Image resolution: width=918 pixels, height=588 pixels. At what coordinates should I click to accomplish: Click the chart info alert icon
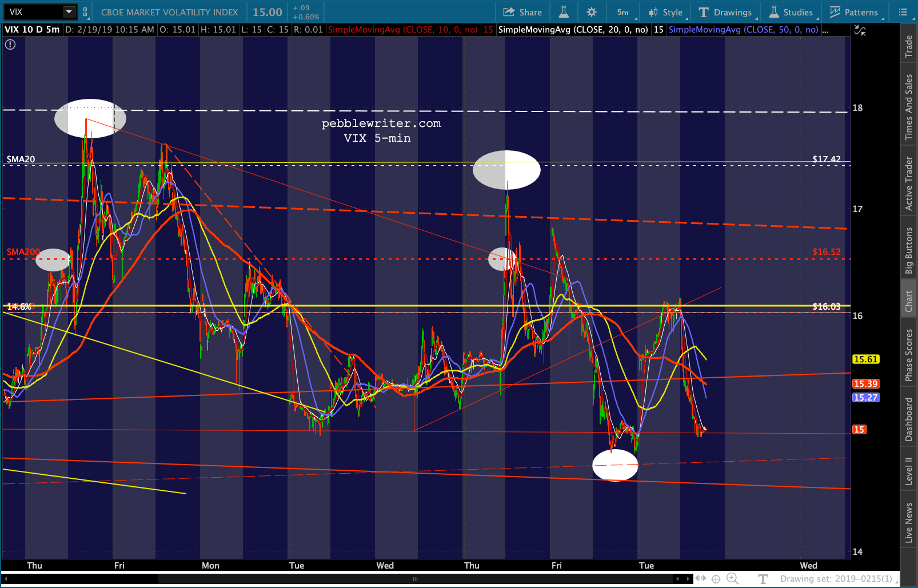10,44
